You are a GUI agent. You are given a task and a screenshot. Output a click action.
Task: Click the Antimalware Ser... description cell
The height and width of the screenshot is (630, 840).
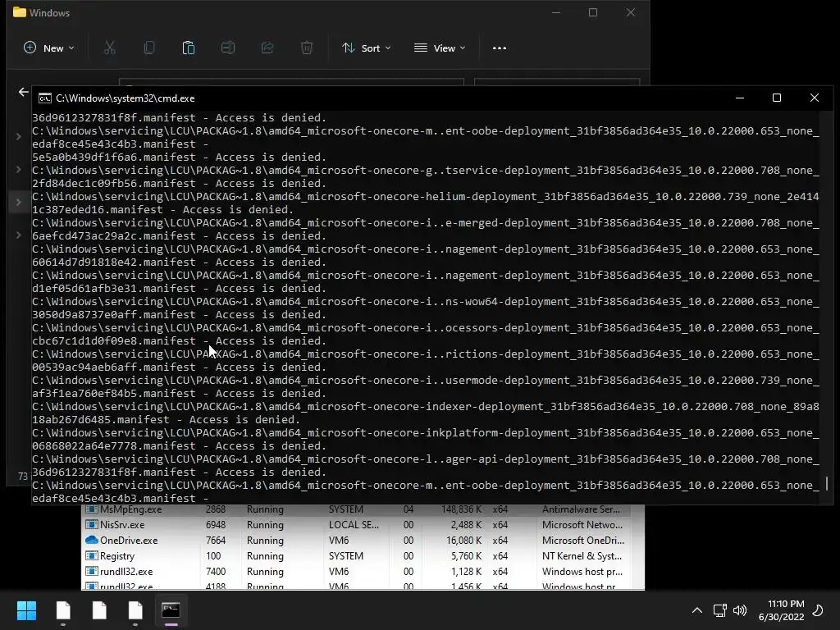tap(582, 509)
